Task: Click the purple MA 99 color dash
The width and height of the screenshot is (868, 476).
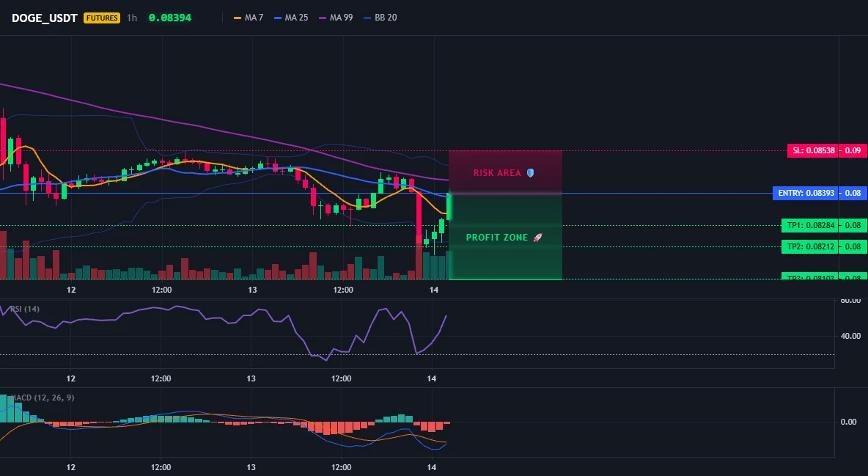Action: (x=323, y=18)
